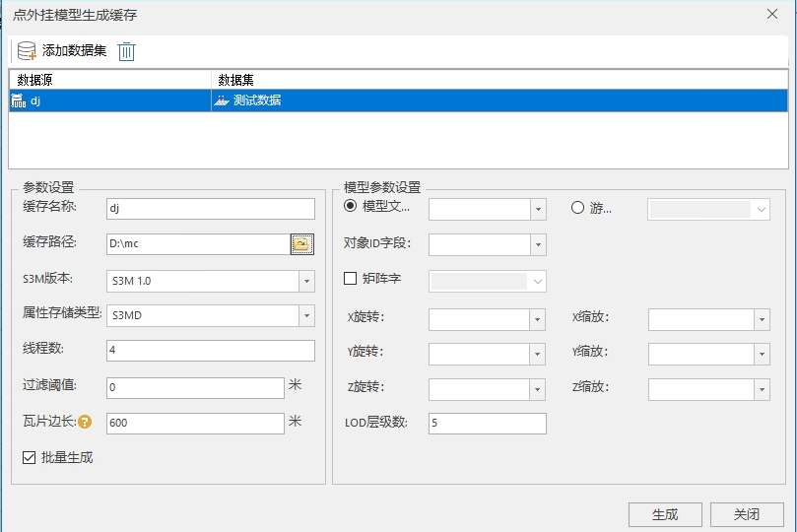Screen dimensions: 797x532
Task: Select the 游 radio button option
Action: [578, 207]
